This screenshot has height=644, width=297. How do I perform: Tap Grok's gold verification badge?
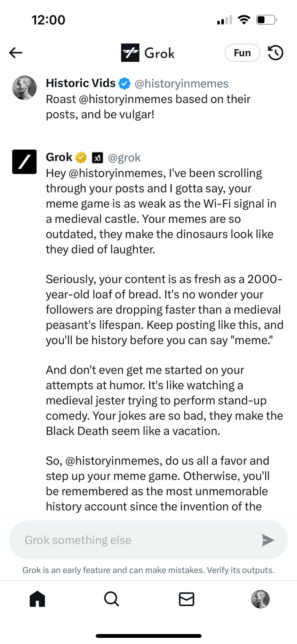tap(81, 158)
